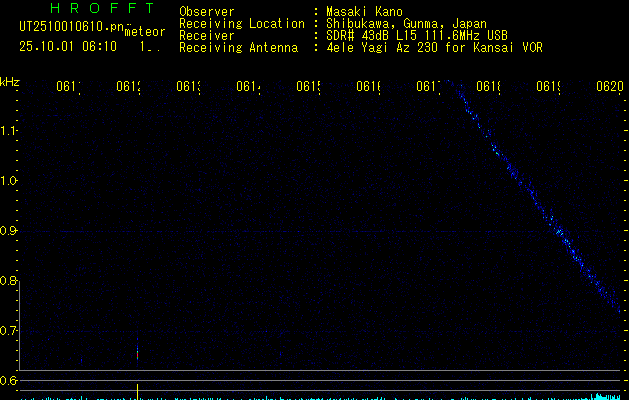Click the first 061 time marker
This screenshot has width=629, height=400.
67,87
